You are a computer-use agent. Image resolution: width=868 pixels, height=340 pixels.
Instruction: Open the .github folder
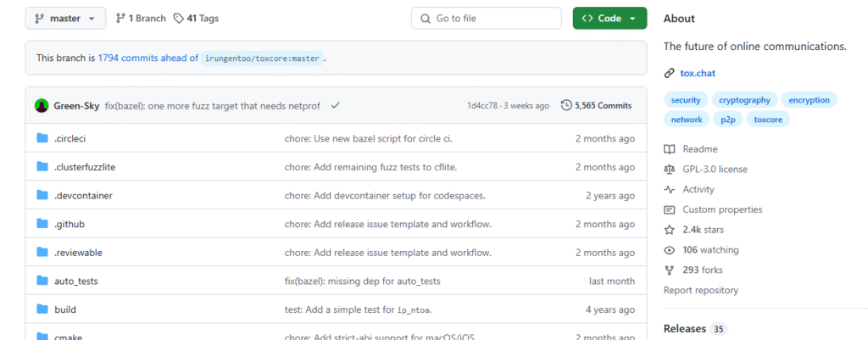click(70, 224)
